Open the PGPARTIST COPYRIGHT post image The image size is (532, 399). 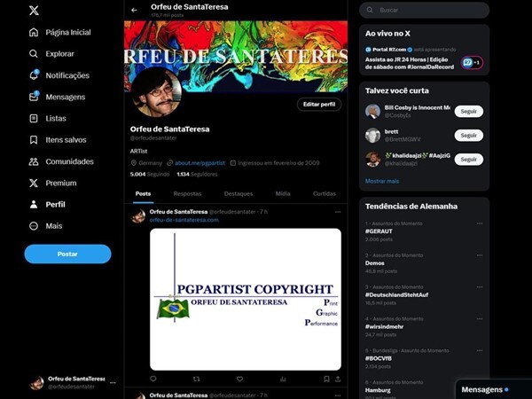coord(246,300)
